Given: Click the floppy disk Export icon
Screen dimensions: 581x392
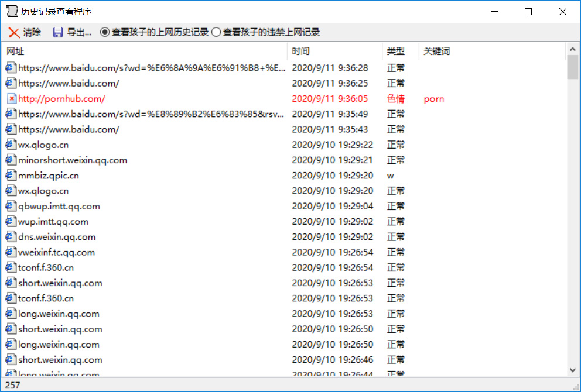Looking at the screenshot, I should 58,33.
